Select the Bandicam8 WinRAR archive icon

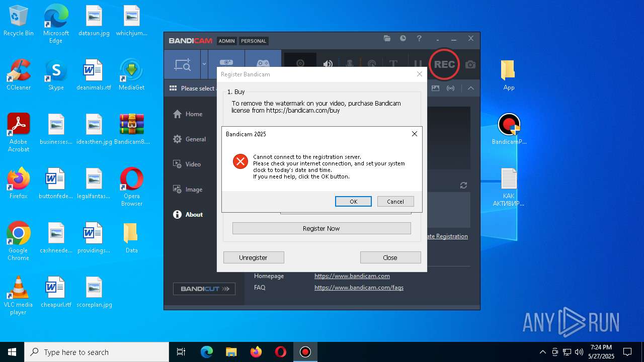click(132, 129)
